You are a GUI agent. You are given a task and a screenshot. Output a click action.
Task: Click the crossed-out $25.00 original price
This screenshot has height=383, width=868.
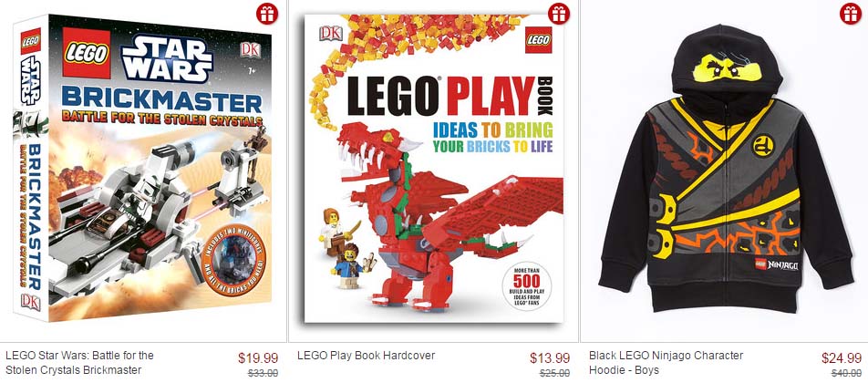(554, 373)
